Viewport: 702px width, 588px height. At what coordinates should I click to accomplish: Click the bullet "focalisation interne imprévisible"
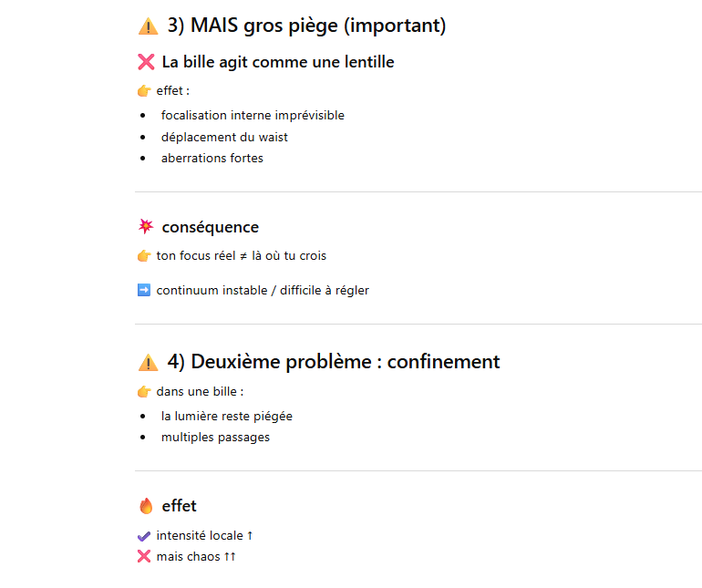pyautogui.click(x=253, y=116)
